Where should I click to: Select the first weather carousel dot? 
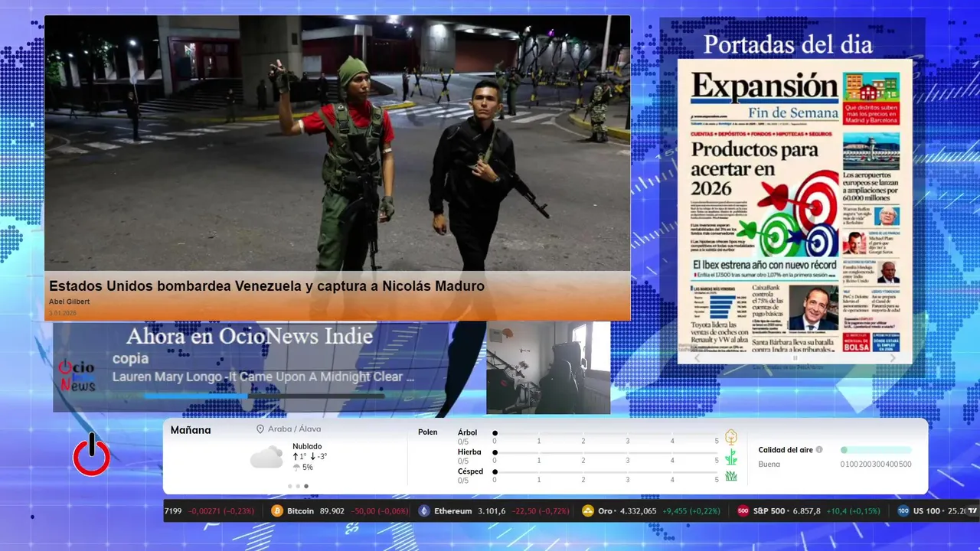coord(289,486)
